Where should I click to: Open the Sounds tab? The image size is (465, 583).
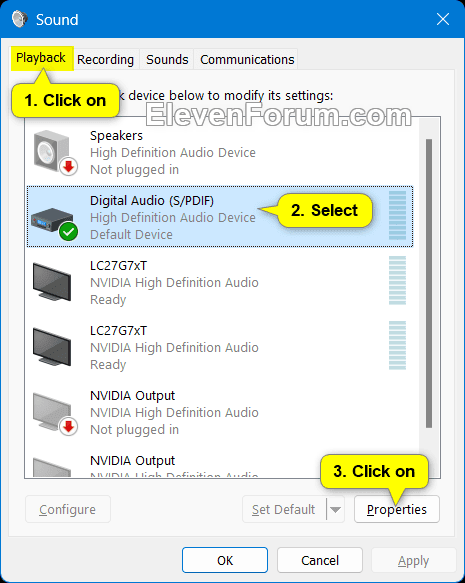(x=167, y=59)
